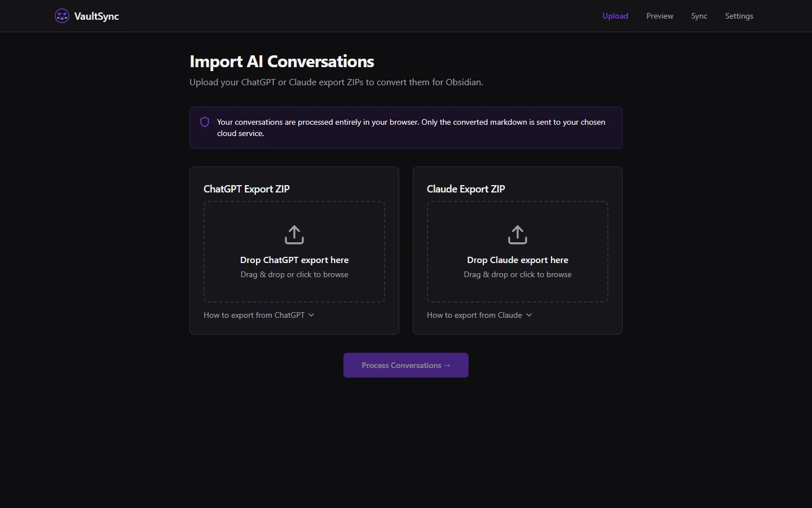The height and width of the screenshot is (508, 812).
Task: Click the Drop Claude export here text
Action: 518,260
